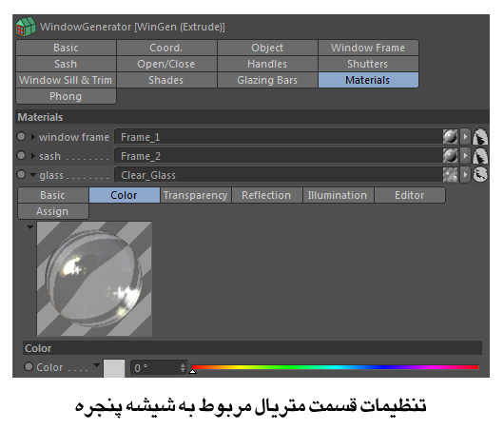Switch to the Transparency tab
The height and width of the screenshot is (430, 504).
pos(196,195)
